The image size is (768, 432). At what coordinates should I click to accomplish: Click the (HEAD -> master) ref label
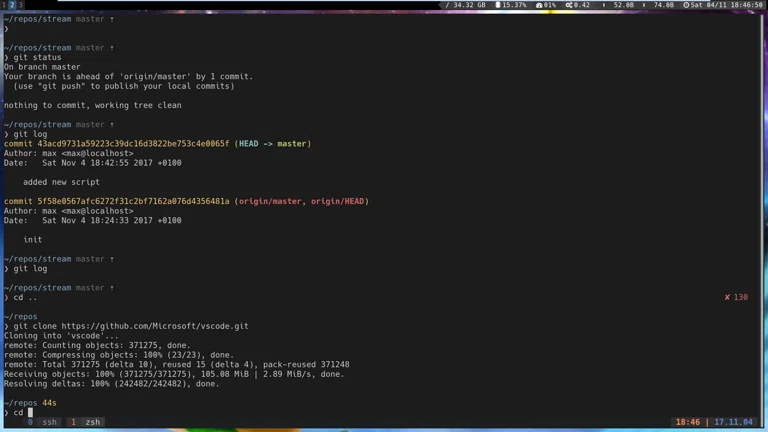pos(273,144)
